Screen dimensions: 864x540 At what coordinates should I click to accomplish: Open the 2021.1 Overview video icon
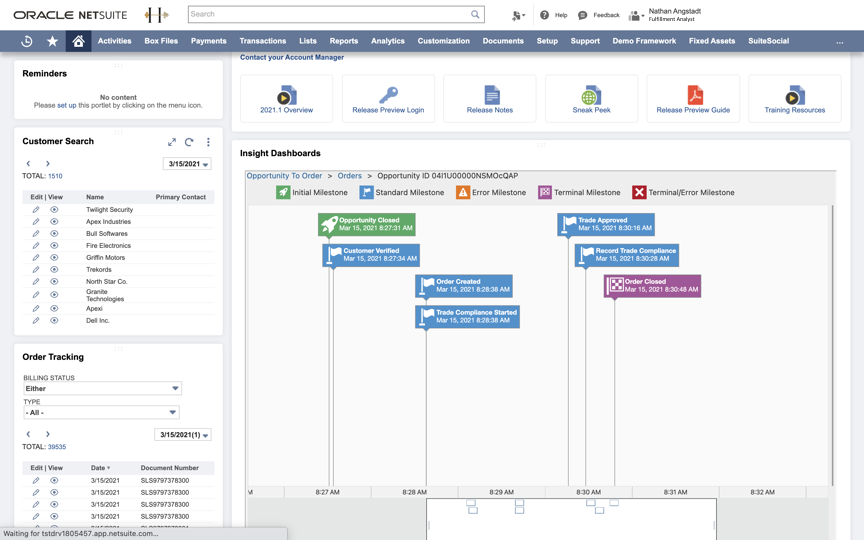click(287, 95)
